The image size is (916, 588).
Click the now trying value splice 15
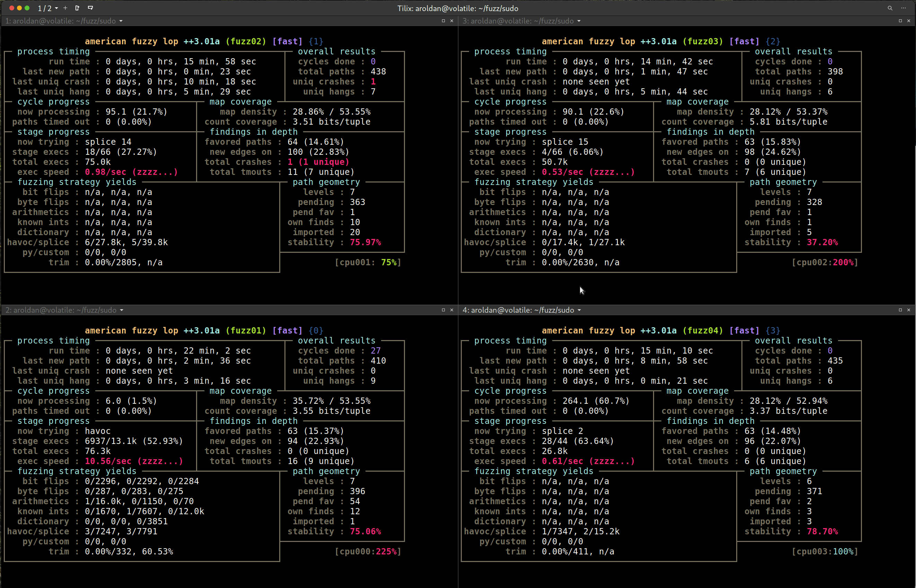(x=565, y=142)
